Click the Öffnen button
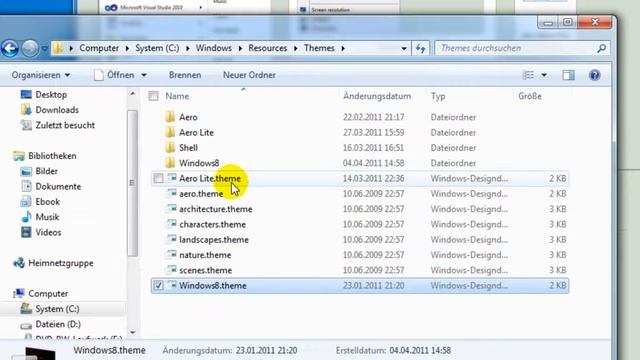The width and height of the screenshot is (640, 360). click(115, 75)
